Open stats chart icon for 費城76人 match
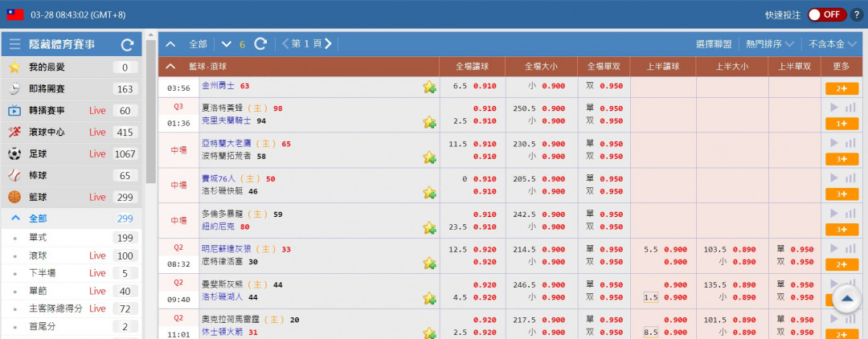 pyautogui.click(x=850, y=178)
